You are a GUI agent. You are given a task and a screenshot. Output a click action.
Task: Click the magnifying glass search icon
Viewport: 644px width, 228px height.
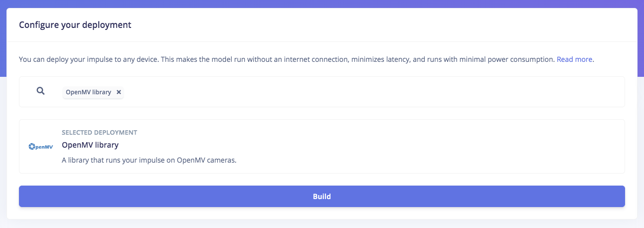click(41, 91)
